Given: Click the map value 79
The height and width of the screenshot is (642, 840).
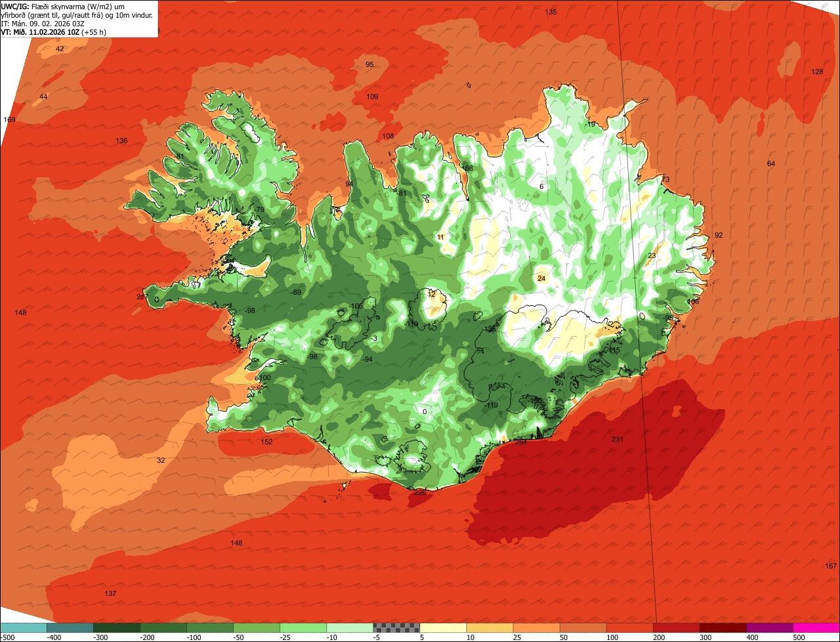Looking at the screenshot, I should point(260,210).
